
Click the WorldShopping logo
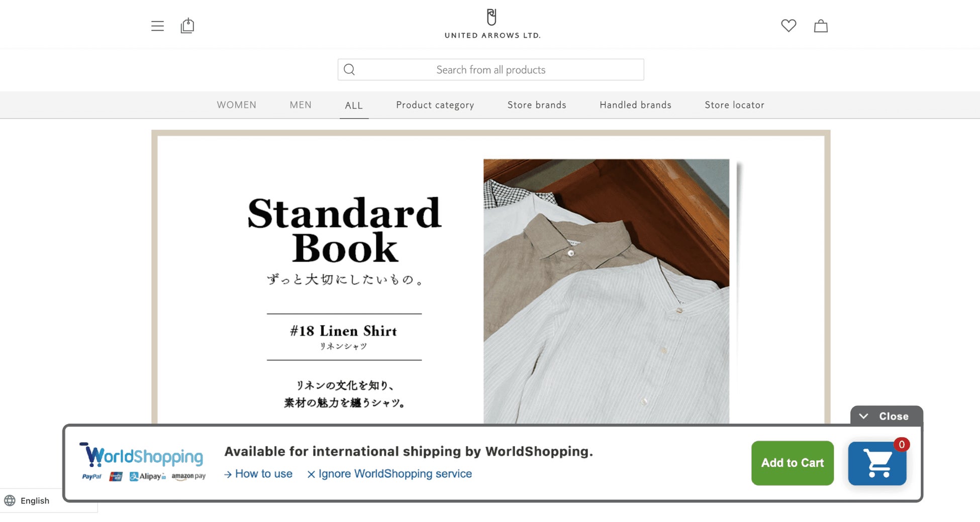pyautogui.click(x=143, y=462)
